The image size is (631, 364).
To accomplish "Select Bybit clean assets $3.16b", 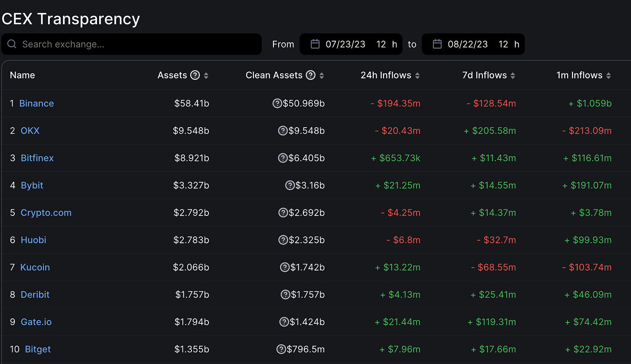I will tap(310, 185).
